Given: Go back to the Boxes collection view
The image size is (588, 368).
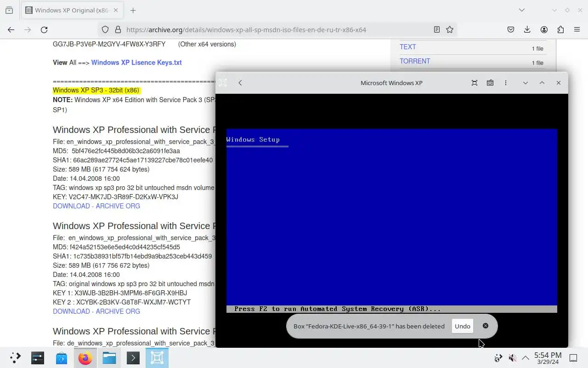Looking at the screenshot, I should tap(240, 83).
